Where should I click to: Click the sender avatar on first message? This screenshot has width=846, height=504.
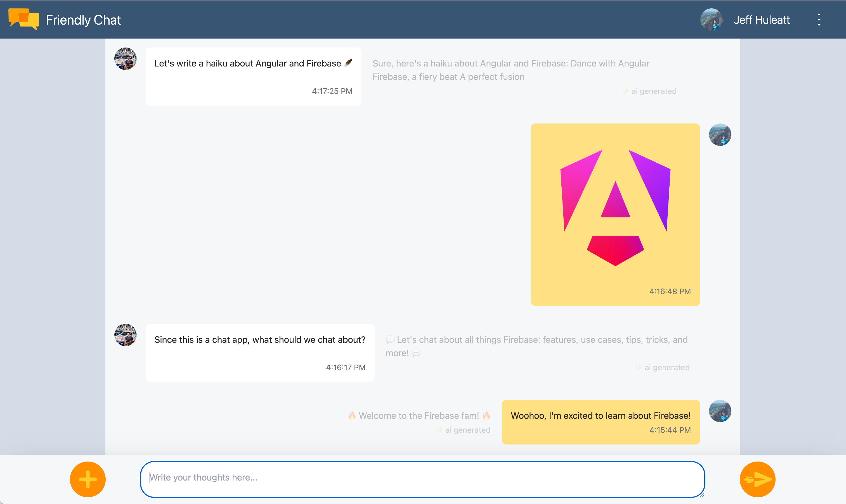pos(126,62)
